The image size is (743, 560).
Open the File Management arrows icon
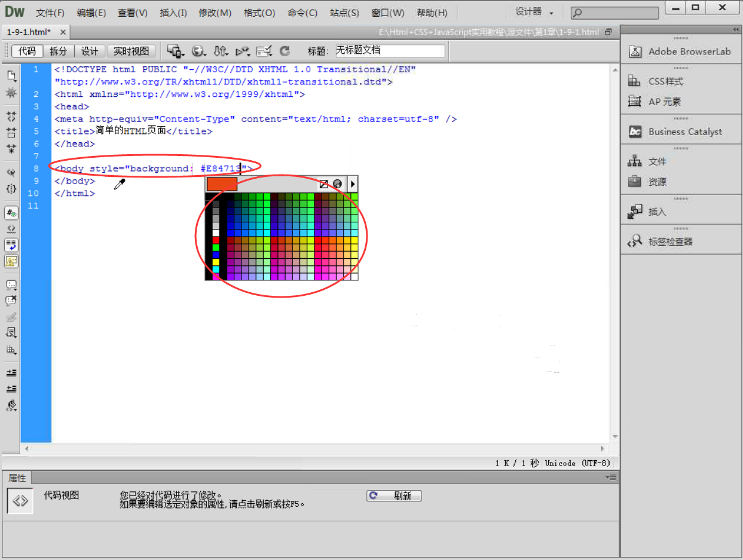pos(221,51)
